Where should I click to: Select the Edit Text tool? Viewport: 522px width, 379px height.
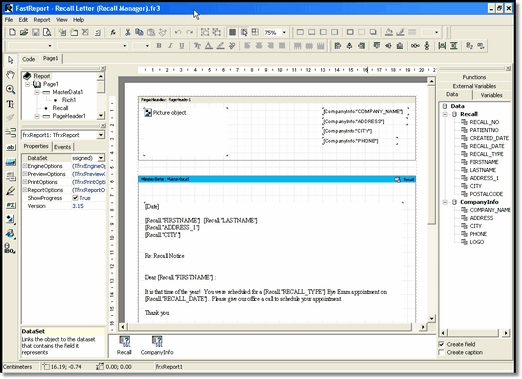[10, 104]
